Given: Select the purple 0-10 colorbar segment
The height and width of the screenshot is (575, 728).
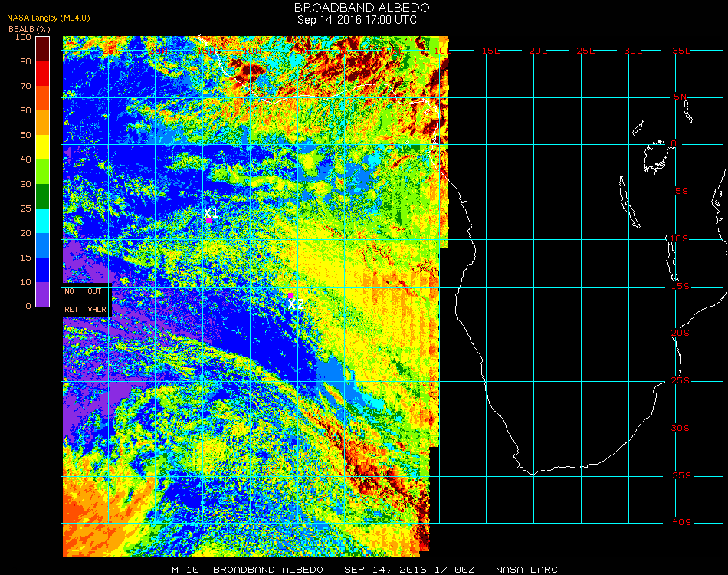Looking at the screenshot, I should (x=42, y=294).
